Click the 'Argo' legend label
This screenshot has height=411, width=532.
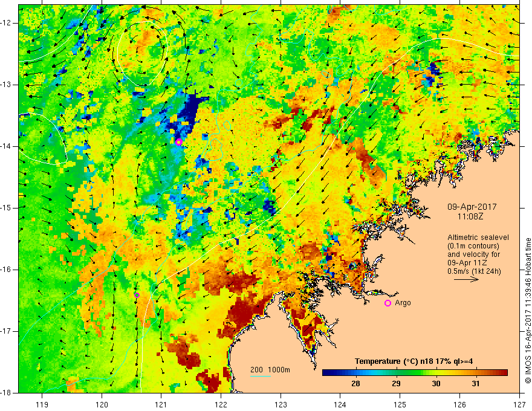[403, 303]
